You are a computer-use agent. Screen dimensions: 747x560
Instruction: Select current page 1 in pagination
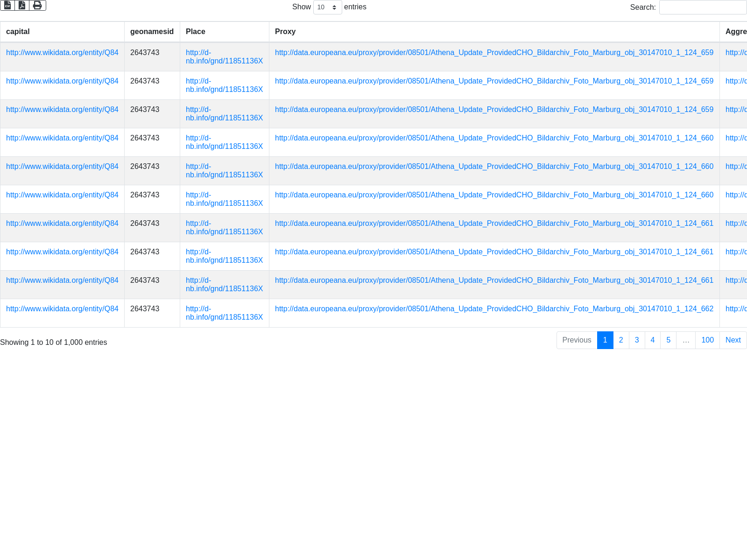[x=605, y=340]
